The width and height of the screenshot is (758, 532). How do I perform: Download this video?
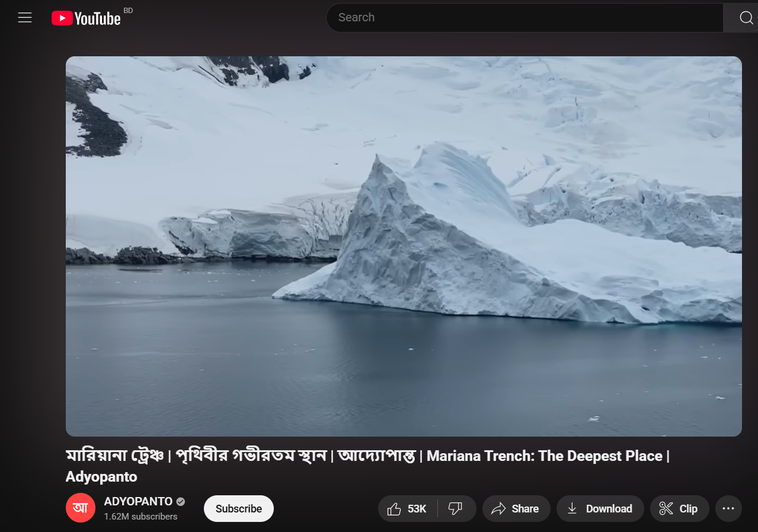tap(600, 509)
